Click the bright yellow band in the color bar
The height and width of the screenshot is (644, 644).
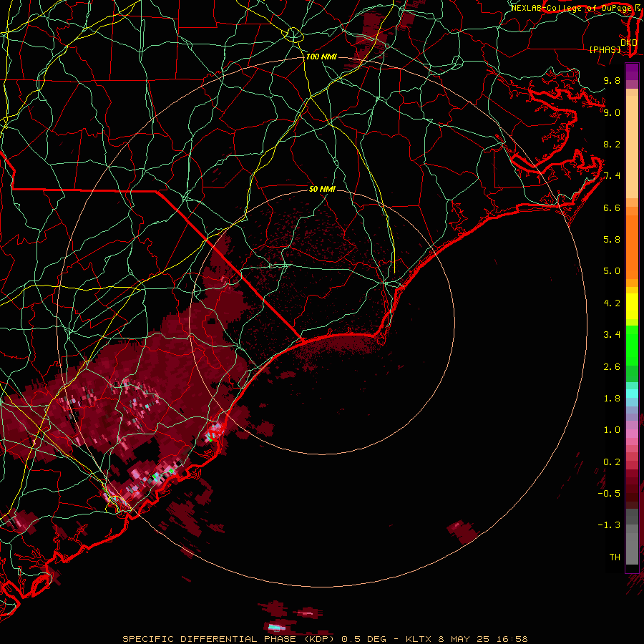tap(632, 306)
